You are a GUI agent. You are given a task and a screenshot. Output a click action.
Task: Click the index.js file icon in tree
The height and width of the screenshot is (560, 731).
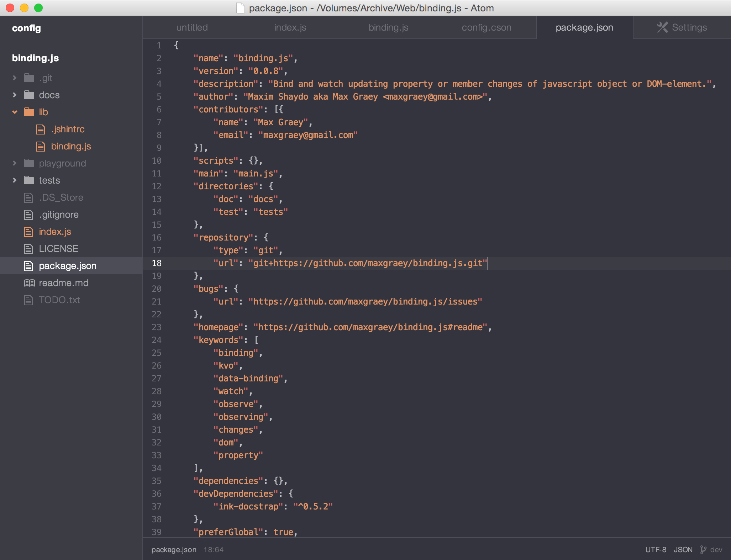point(28,232)
